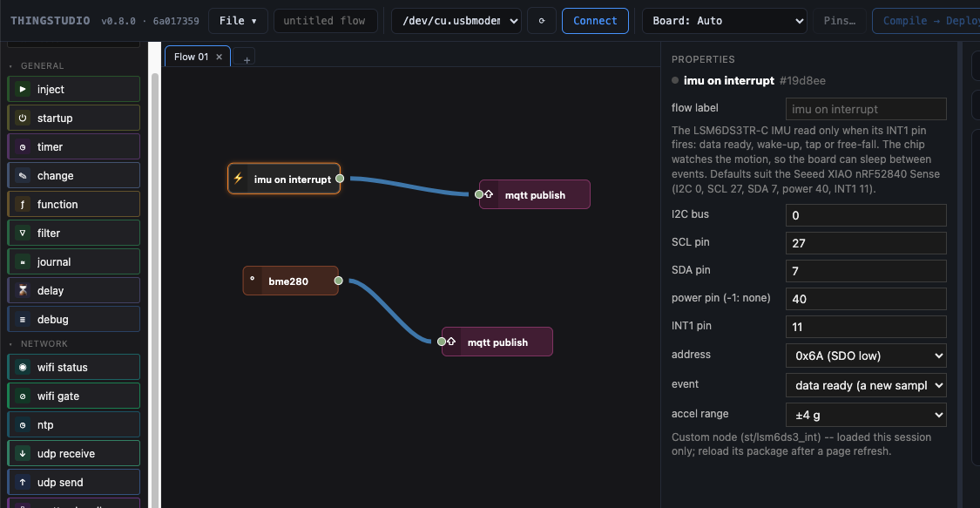Click the THINGSTUDIO logo text
This screenshot has height=508, width=980.
pyautogui.click(x=50, y=21)
